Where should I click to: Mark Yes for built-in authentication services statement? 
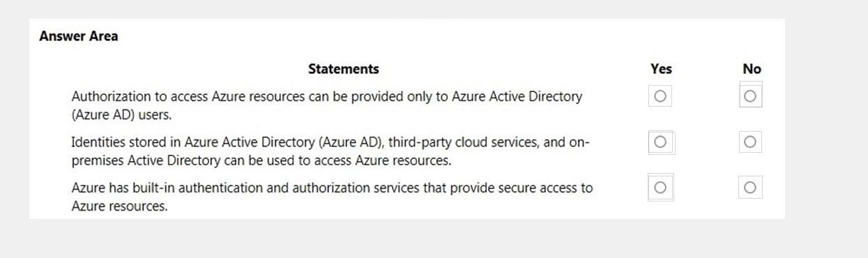click(661, 188)
